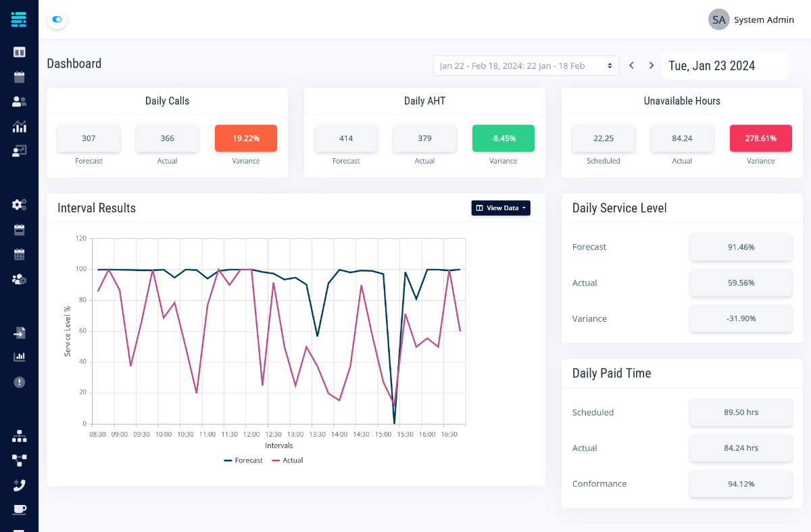811x532 pixels.
Task: Toggle the Actual series in chart legend
Action: coord(287,460)
